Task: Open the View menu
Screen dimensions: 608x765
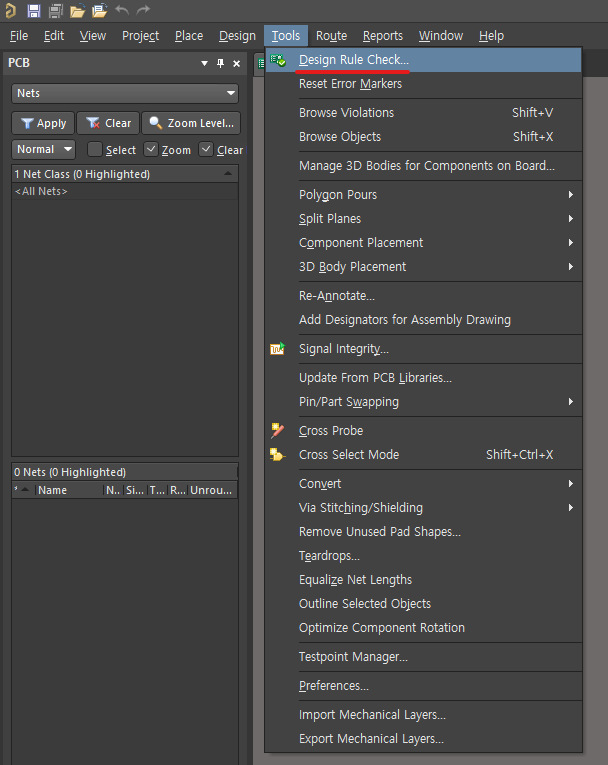Action: pyautogui.click(x=93, y=36)
